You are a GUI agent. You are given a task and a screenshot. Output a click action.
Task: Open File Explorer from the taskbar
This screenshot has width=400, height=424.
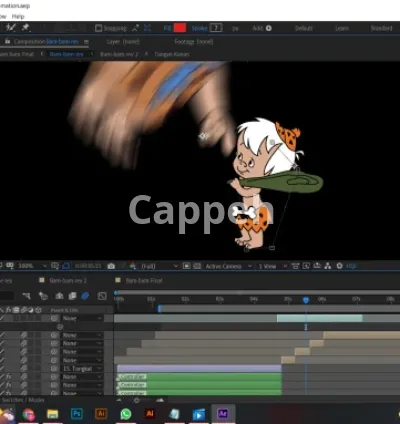(53, 414)
